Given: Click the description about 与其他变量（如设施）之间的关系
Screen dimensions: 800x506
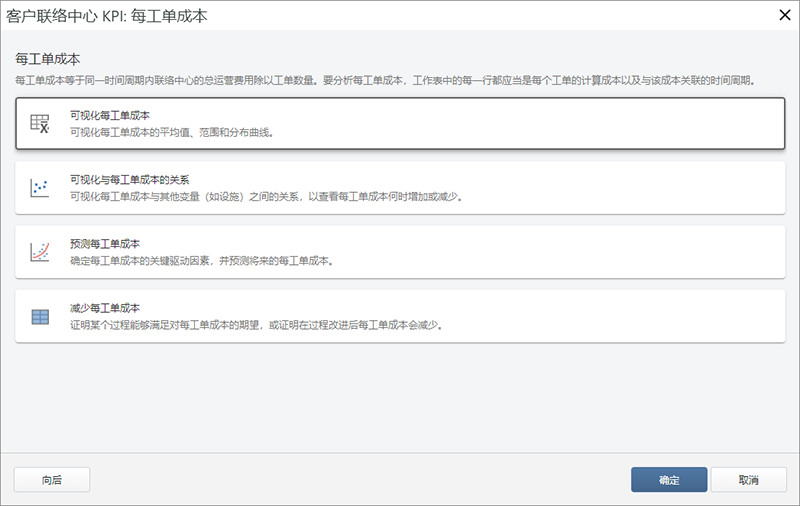Looking at the screenshot, I should pos(266,197).
